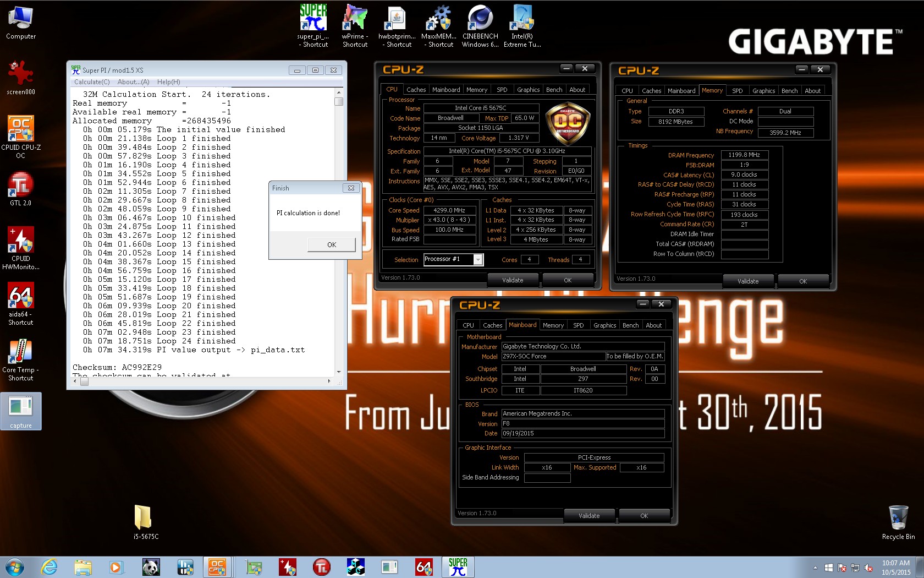Open File Explorer from taskbar
The height and width of the screenshot is (578, 924).
(83, 567)
